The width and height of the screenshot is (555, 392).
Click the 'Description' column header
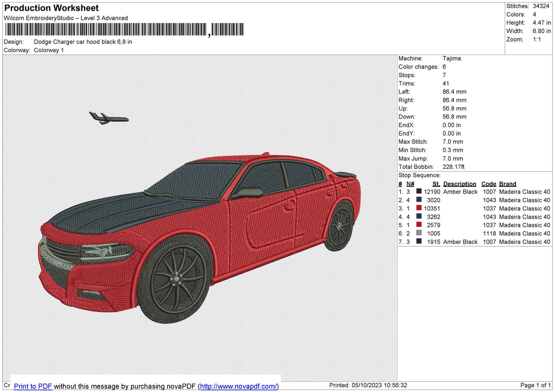point(460,184)
